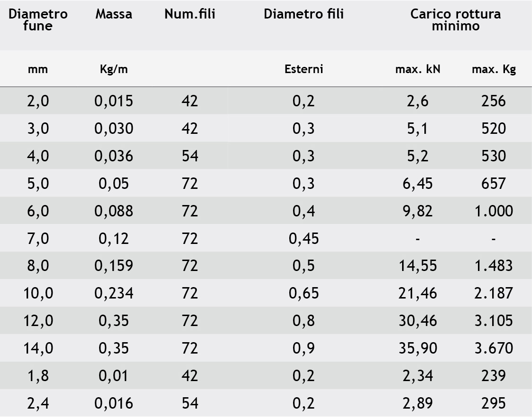
Task: Select the breaking load 520 Kg cell
Action: point(494,129)
